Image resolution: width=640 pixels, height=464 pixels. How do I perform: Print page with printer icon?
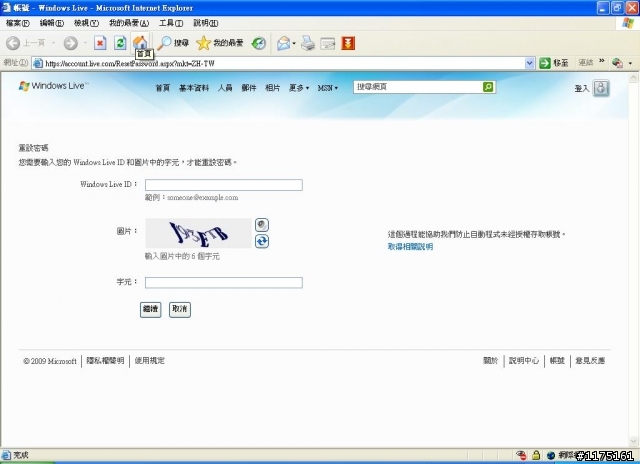pyautogui.click(x=308, y=43)
